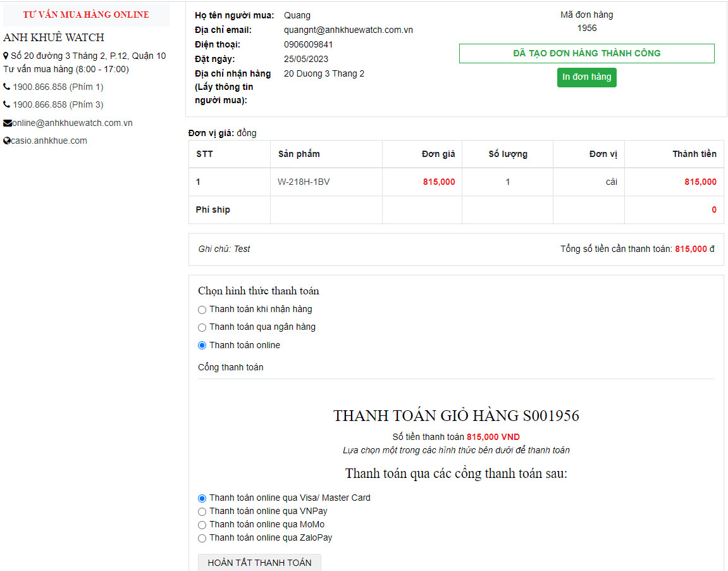Open the 1900.866.858 (Phím 3) phone link
The height and width of the screenshot is (571, 728).
click(58, 104)
